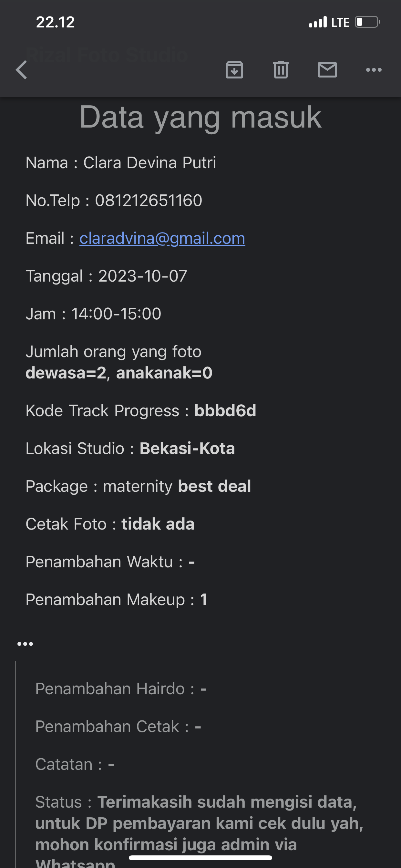The height and width of the screenshot is (868, 401).
Task: Tap the phone number 081212651160
Action: pyautogui.click(x=148, y=201)
